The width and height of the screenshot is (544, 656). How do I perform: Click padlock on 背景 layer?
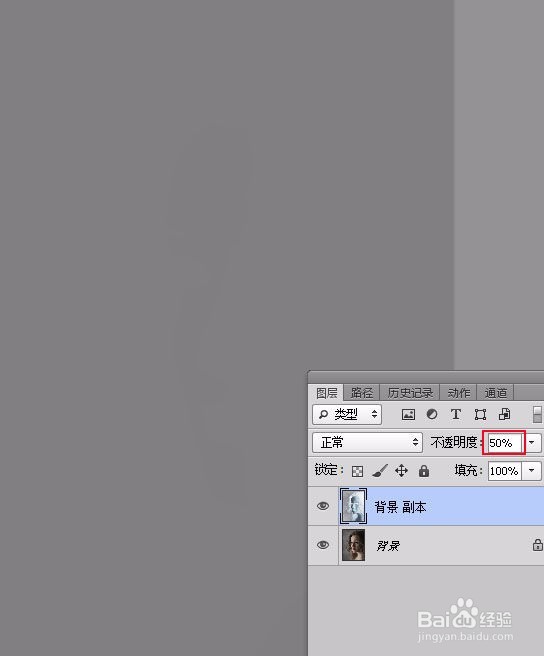537,545
